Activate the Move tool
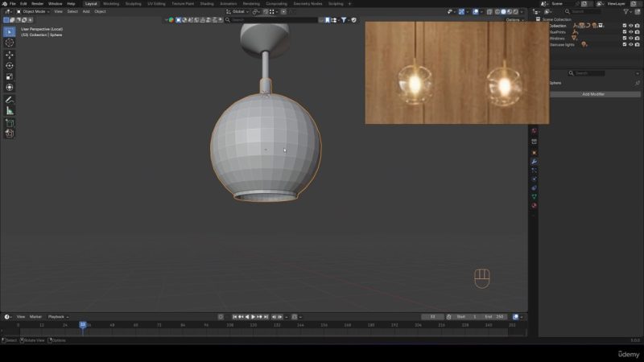Viewport: 644px width, 362px height. [x=10, y=55]
